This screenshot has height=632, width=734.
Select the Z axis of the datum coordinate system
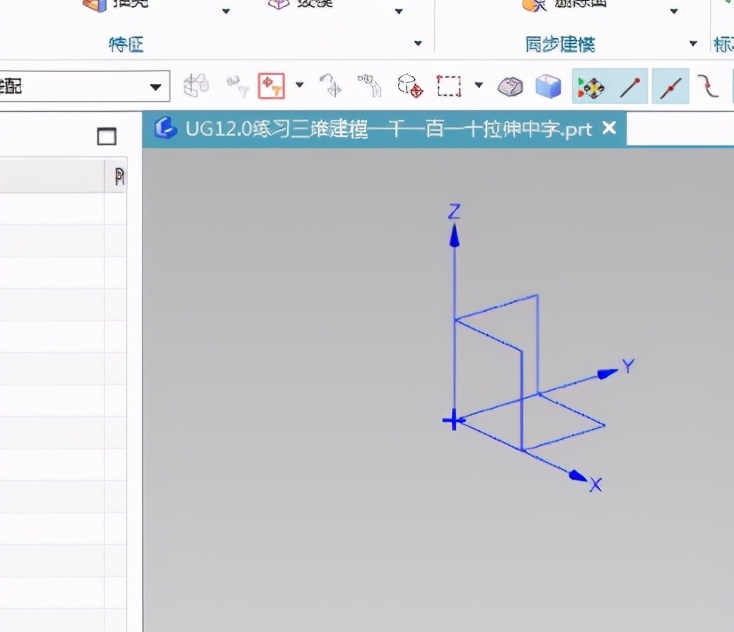(x=454, y=281)
